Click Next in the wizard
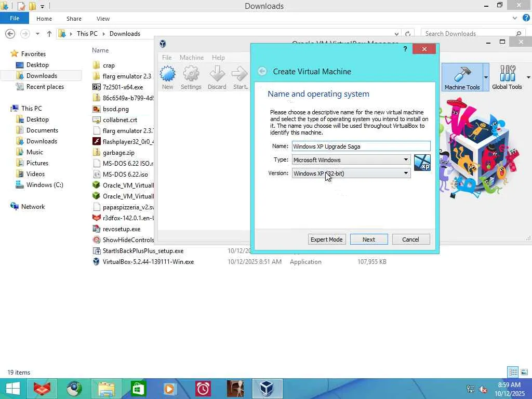The image size is (532, 399). tap(369, 239)
